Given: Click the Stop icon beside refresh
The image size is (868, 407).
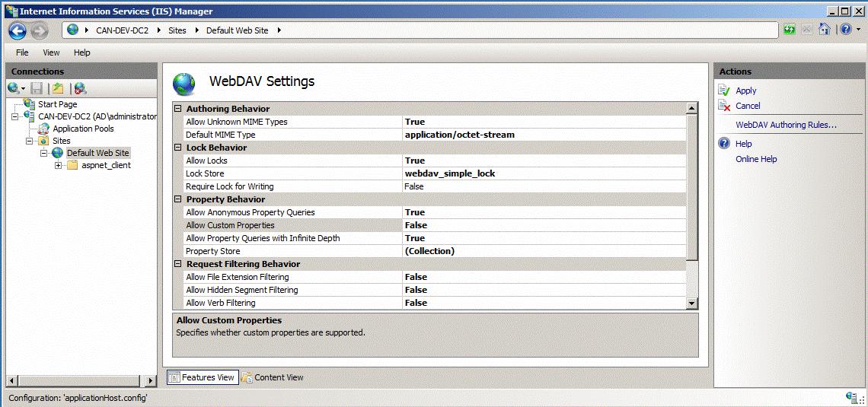Looking at the screenshot, I should (x=806, y=30).
